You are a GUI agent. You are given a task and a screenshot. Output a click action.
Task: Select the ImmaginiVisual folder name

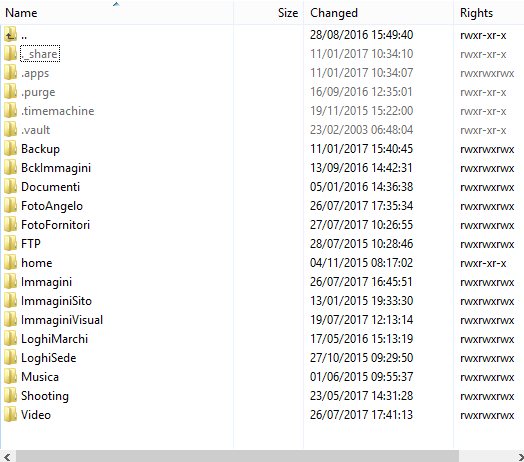pos(62,320)
